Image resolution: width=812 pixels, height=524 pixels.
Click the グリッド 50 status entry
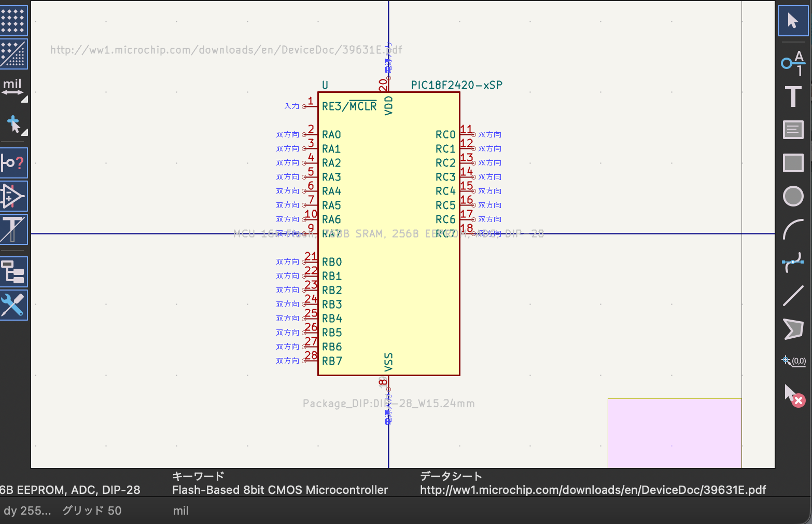[92, 511]
